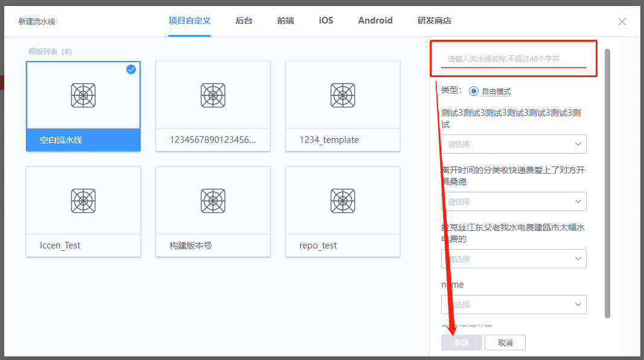Click the 1234567890123456... name text
This screenshot has height=360, width=644.
212,140
